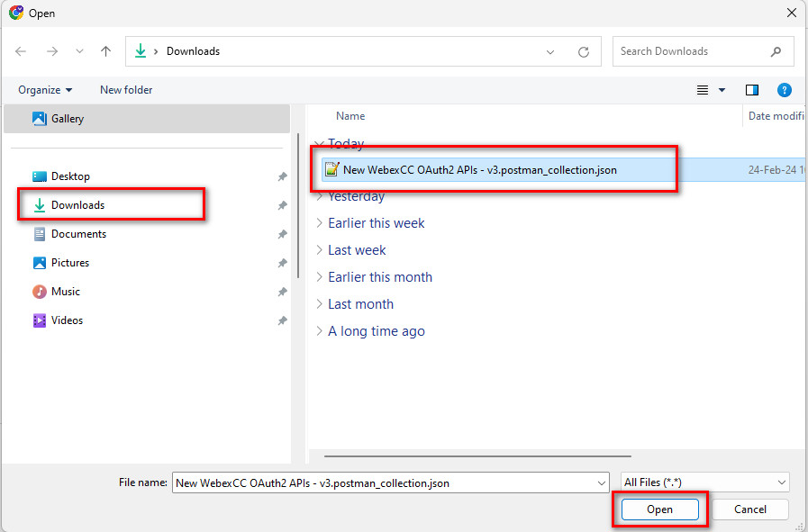Expand the A long time ago group

point(320,331)
